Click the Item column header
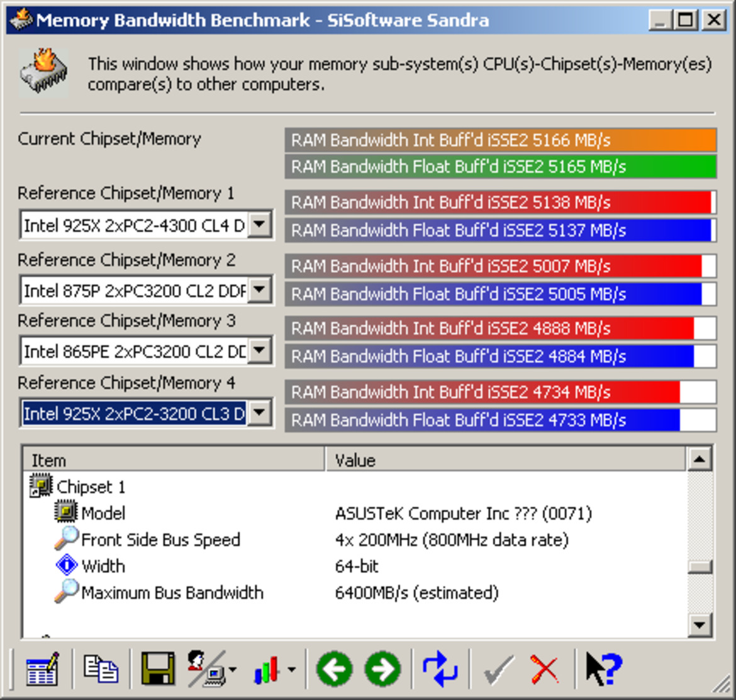The height and width of the screenshot is (700, 736). click(174, 459)
